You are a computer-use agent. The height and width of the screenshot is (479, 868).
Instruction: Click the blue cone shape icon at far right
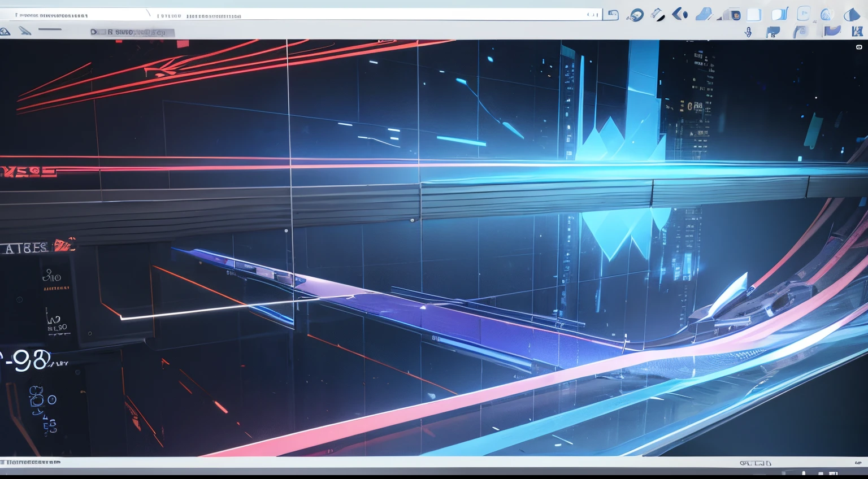pyautogui.click(x=851, y=15)
